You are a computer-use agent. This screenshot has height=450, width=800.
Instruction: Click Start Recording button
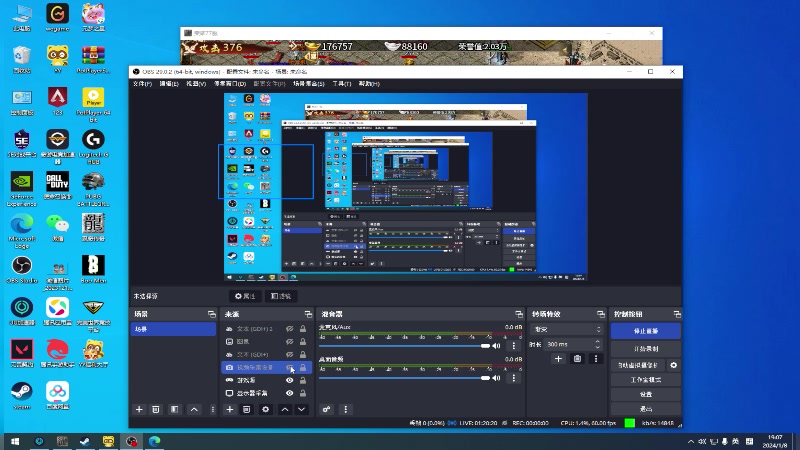(x=645, y=349)
